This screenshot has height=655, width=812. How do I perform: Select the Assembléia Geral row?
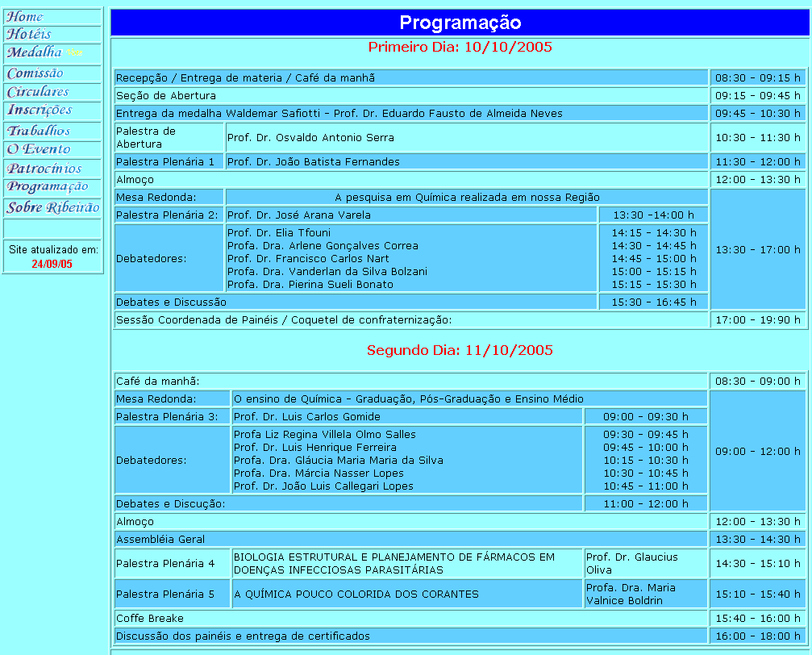(411, 539)
